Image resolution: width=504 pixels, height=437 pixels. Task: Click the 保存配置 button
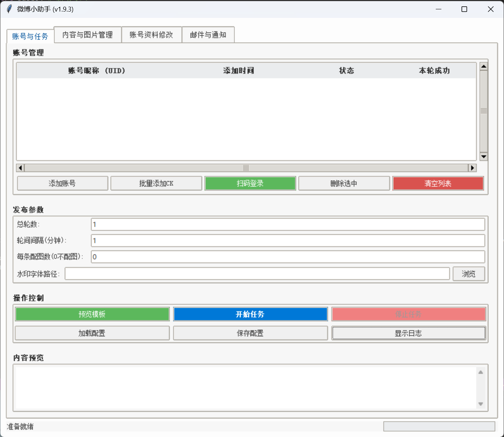tap(250, 333)
